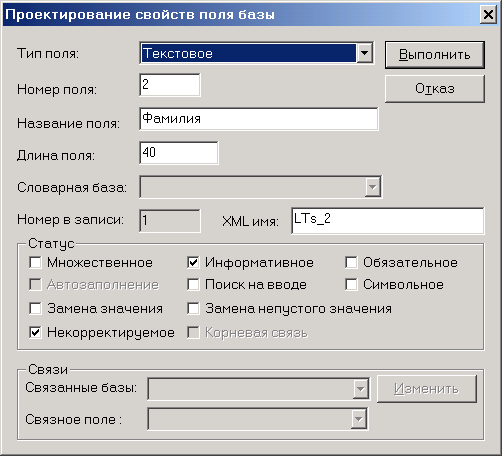Enable the Множественное checkbox
This screenshot has width=503, height=456.
click(x=35, y=262)
